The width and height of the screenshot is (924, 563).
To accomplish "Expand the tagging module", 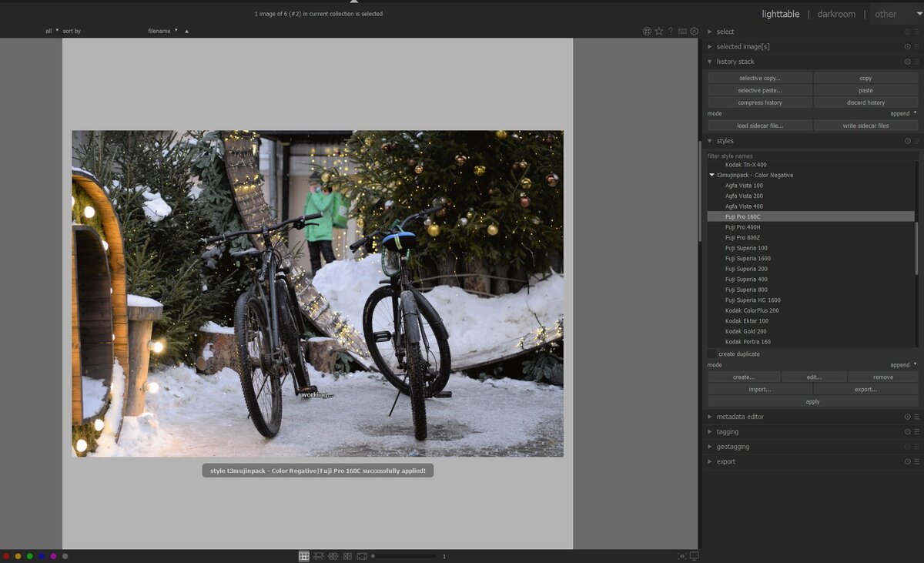I will point(710,432).
